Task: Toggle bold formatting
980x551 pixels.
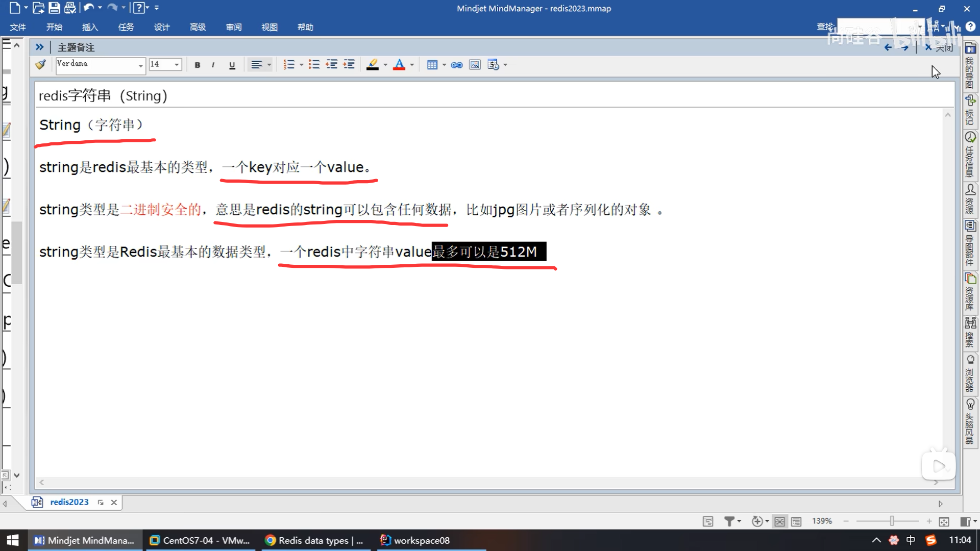Action: 198,65
